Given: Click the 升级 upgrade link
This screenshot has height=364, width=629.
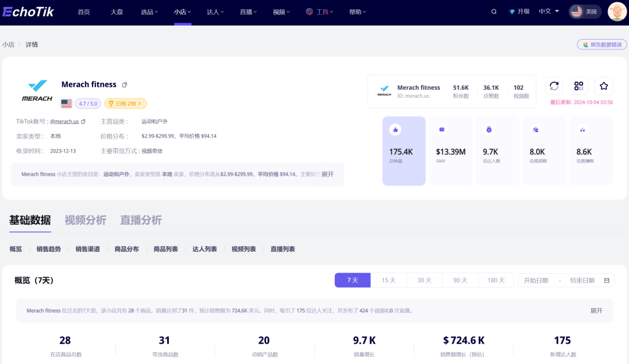Looking at the screenshot, I should pos(524,12).
